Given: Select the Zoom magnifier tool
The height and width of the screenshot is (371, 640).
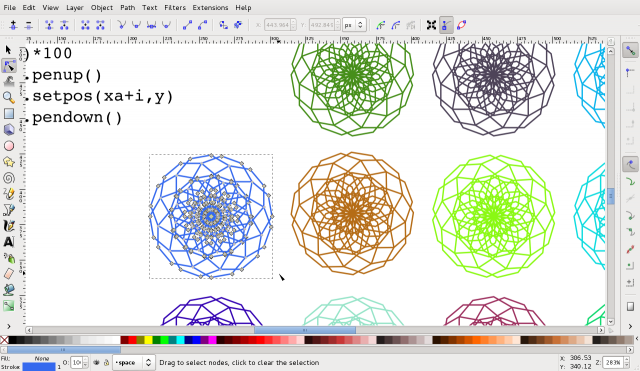Looking at the screenshot, I should click(x=9, y=97).
